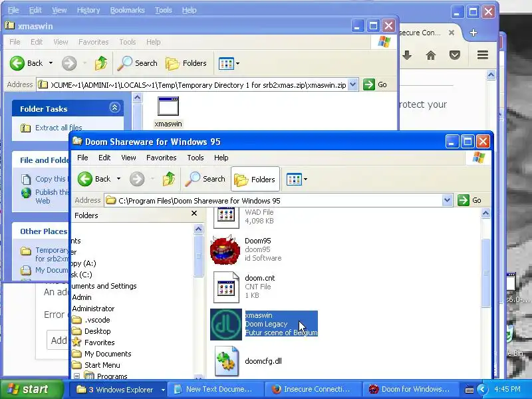Screen dimensions: 532x399
Task: Open Back history dropdown in Doom Shareware window
Action: pos(119,179)
